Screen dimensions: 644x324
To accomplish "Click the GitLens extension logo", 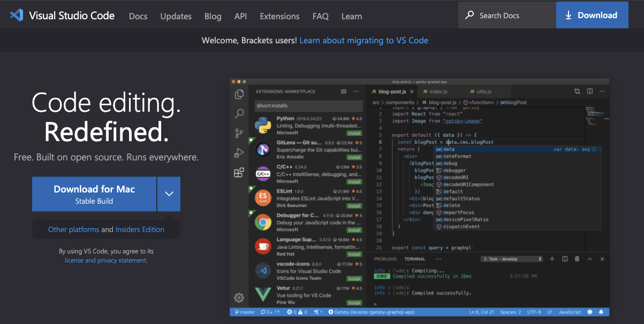I will click(263, 150).
